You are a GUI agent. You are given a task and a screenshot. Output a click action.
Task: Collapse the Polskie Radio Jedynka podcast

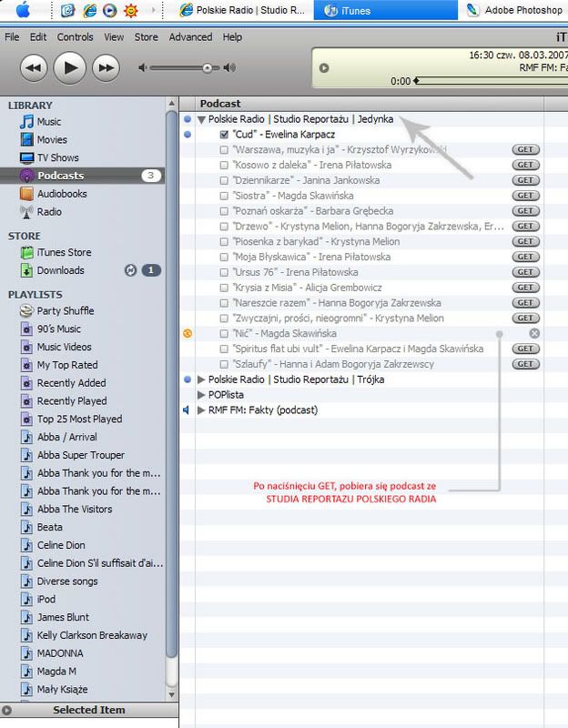click(201, 120)
